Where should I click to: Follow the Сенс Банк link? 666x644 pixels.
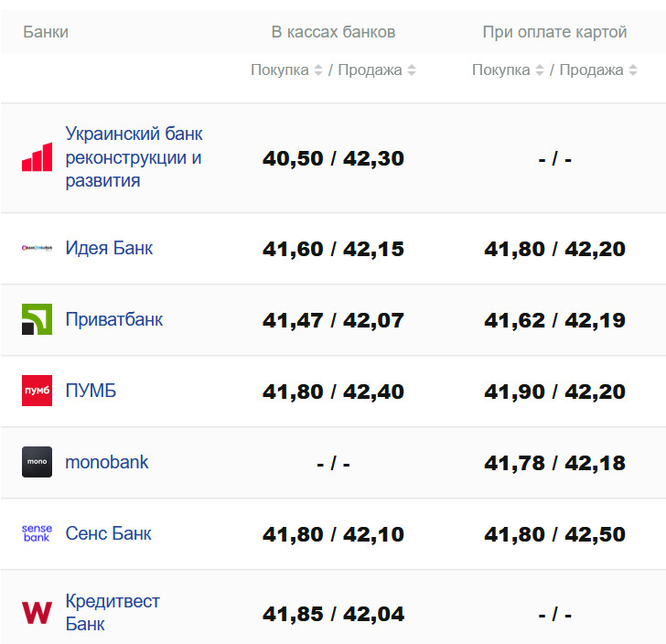tap(108, 533)
